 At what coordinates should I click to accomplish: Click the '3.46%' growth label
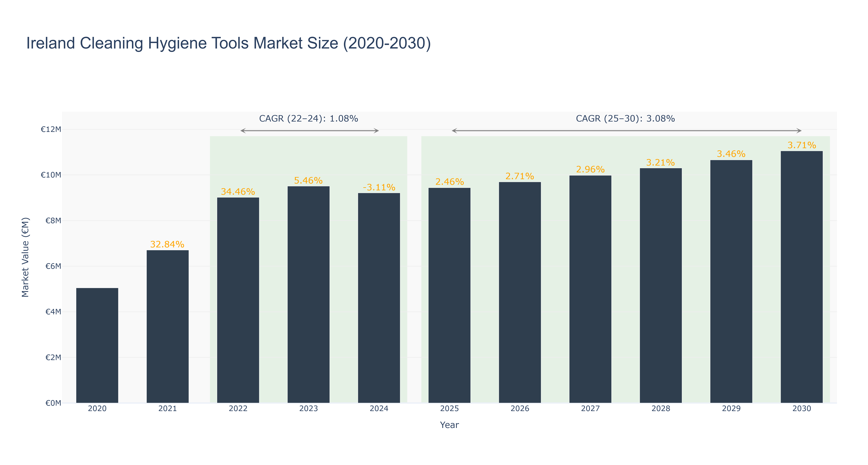coord(731,154)
